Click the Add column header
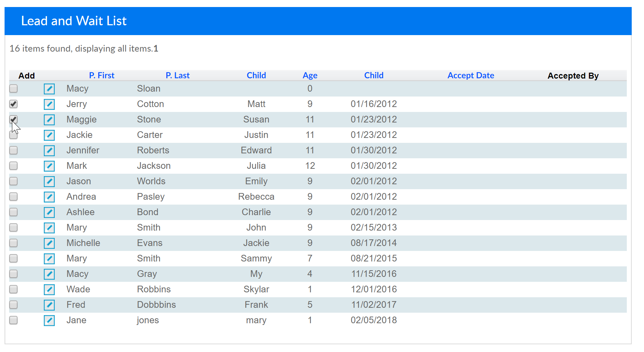This screenshot has width=644, height=352. [27, 76]
